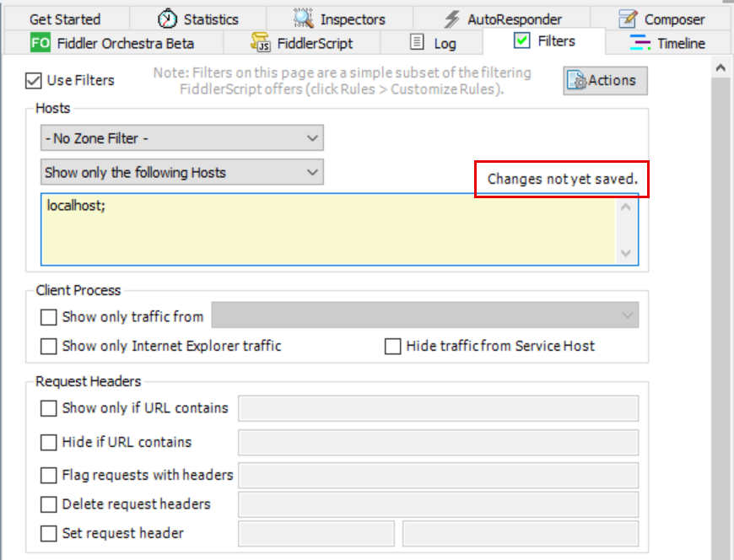Image resolution: width=734 pixels, height=560 pixels.
Task: Select the Filters tab
Action: click(x=544, y=41)
